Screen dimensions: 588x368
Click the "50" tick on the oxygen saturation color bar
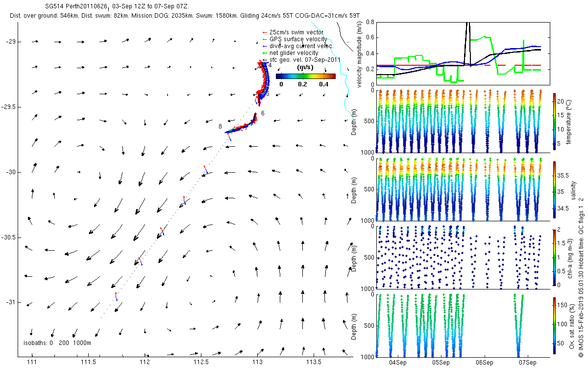click(x=561, y=343)
